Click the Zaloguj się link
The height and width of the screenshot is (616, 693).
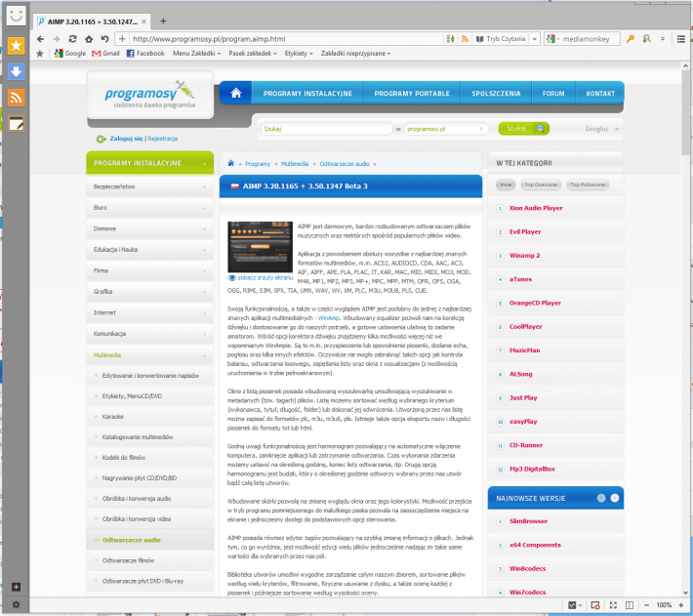[127, 139]
